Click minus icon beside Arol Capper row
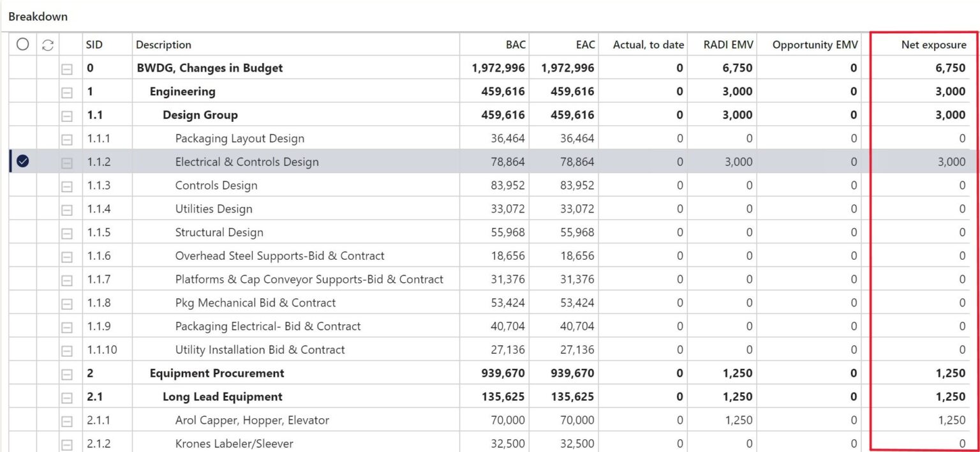 tap(67, 421)
